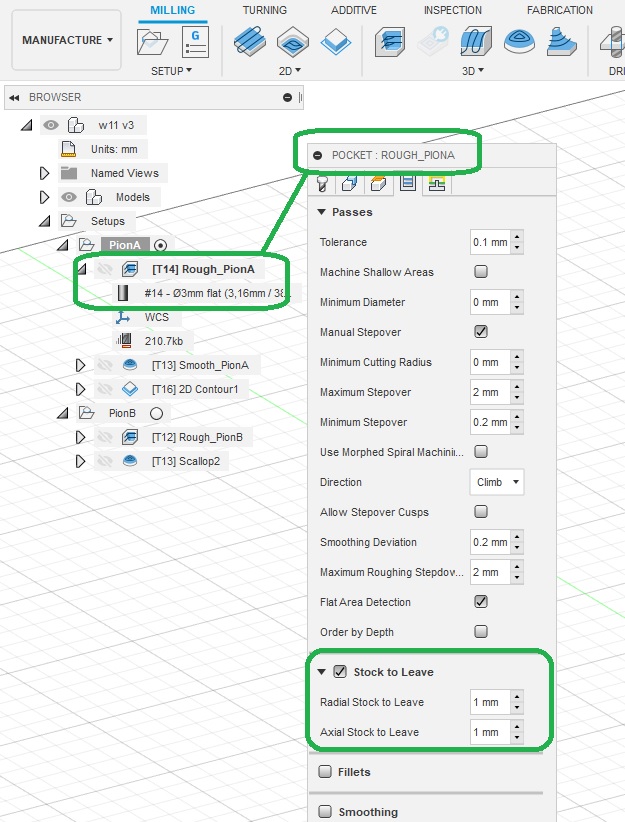
Task: Enable Order by Depth checkbox
Action: click(x=481, y=631)
